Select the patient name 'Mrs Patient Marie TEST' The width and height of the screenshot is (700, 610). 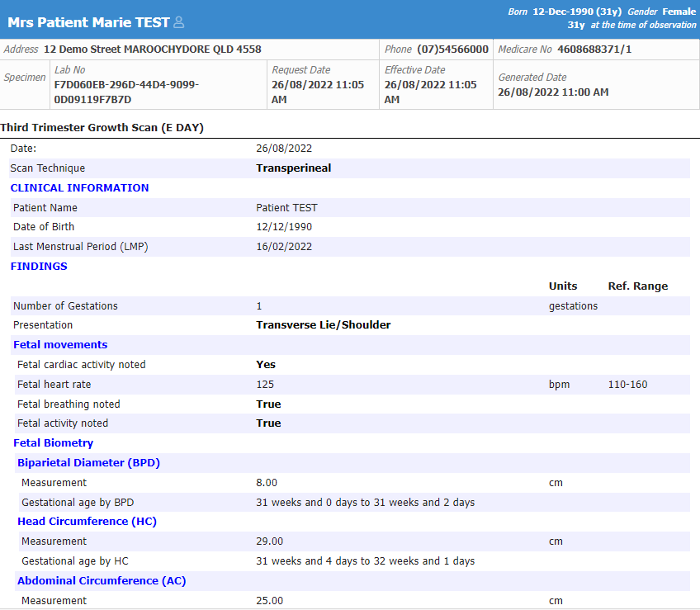pyautogui.click(x=88, y=22)
